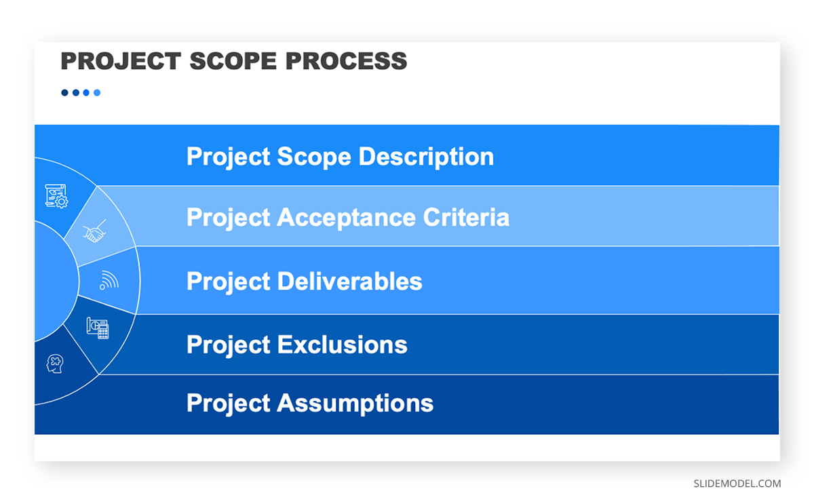This screenshot has width=814, height=504.
Task: Click the third dot under the title
Action: point(86,93)
